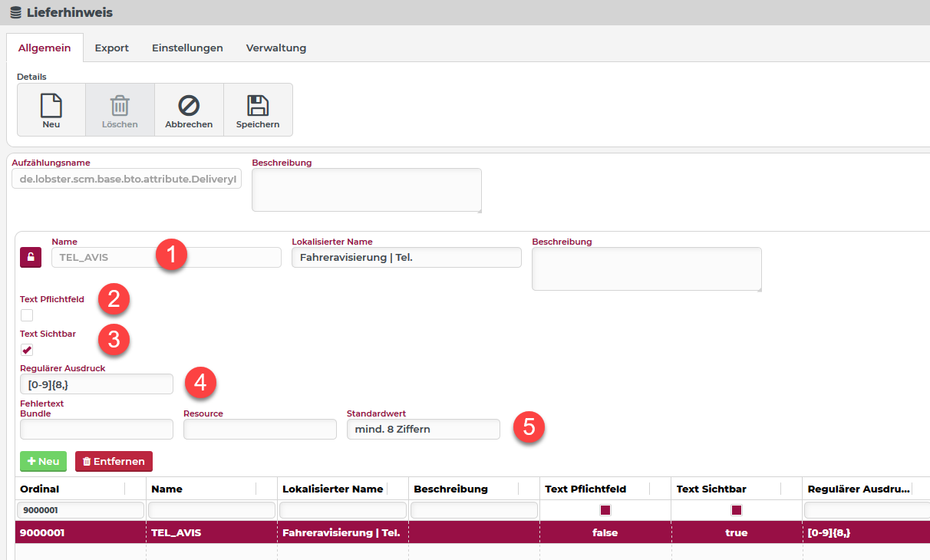Click the Neu document icon in Details
This screenshot has width=930, height=560.
click(51, 106)
